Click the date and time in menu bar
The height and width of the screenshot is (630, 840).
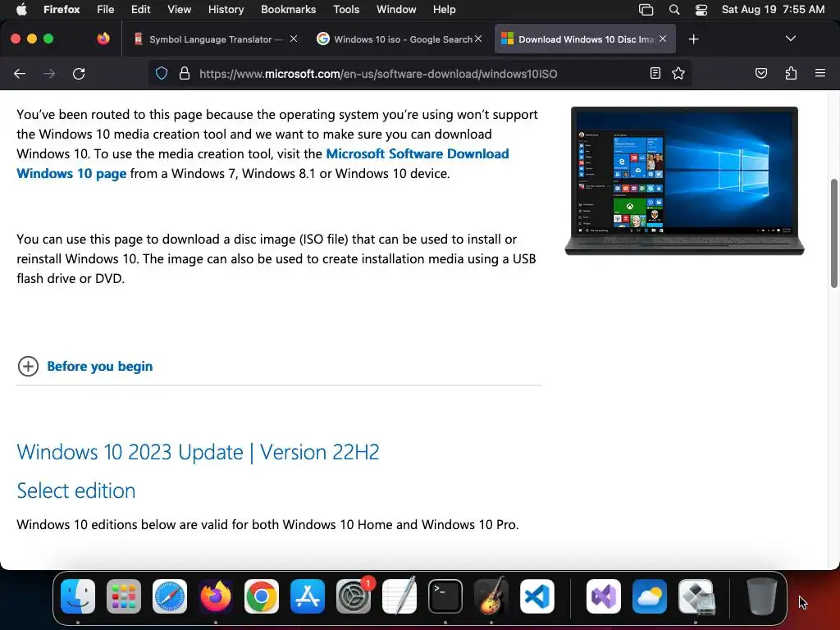point(773,10)
